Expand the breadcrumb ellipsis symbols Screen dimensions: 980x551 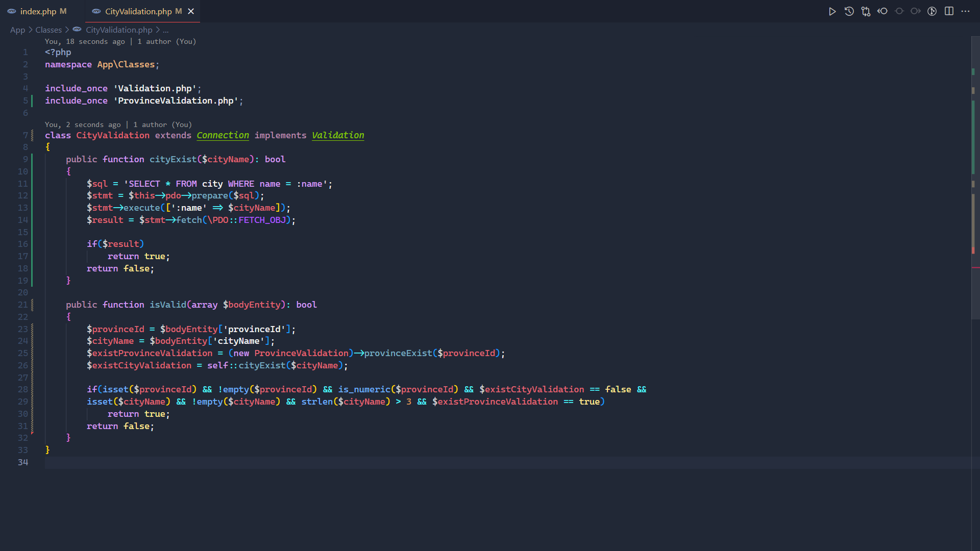165,30
